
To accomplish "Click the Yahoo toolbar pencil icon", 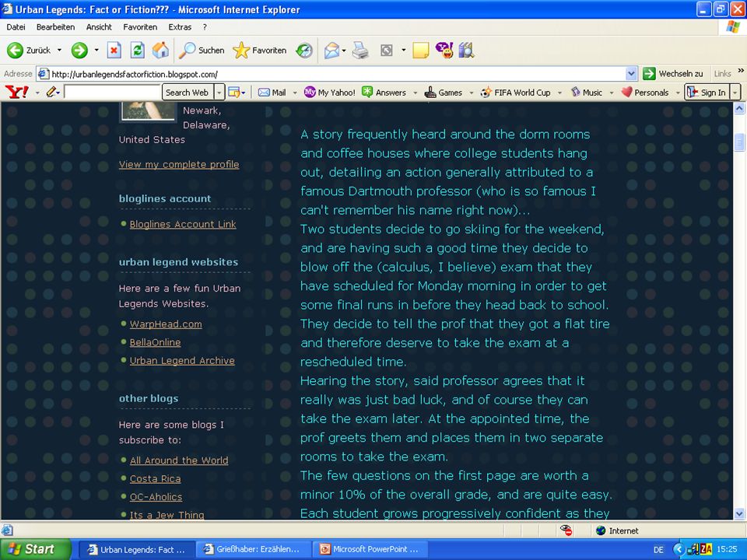I will [51, 93].
